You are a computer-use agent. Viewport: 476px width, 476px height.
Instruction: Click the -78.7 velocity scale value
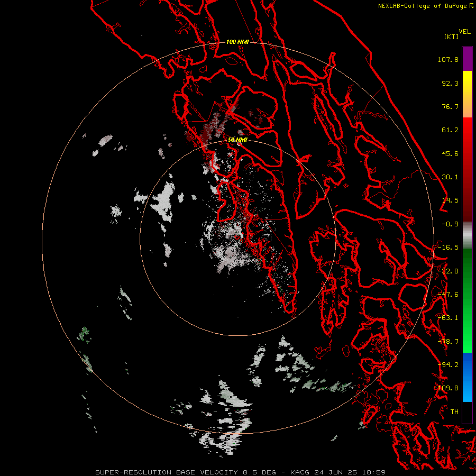pos(448,342)
